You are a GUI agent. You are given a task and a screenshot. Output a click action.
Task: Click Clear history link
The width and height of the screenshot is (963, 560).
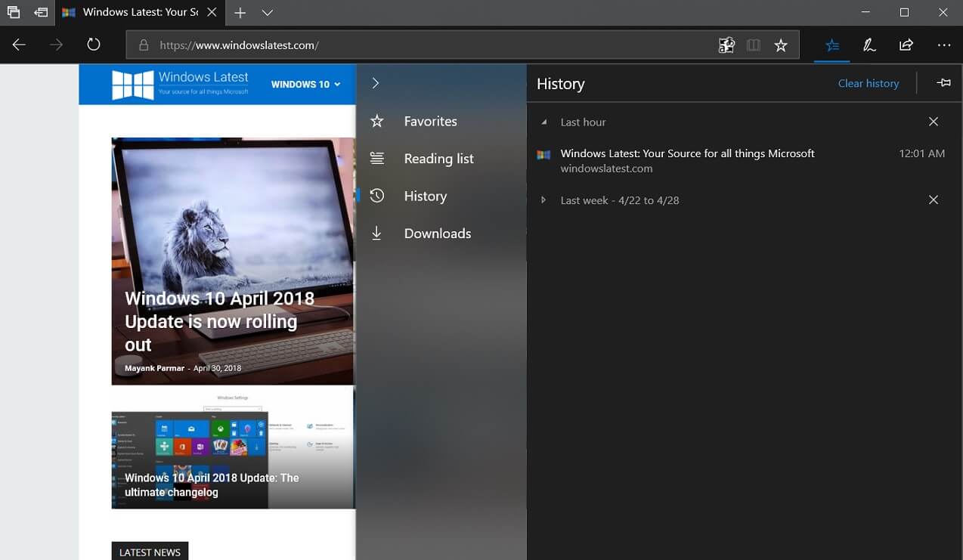pyautogui.click(x=869, y=83)
